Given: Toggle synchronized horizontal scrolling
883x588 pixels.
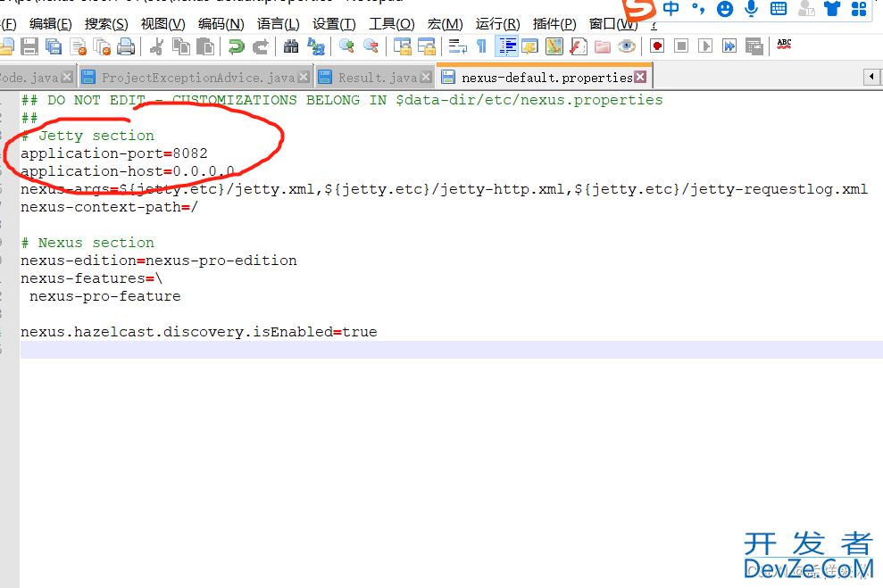Looking at the screenshot, I should 426,46.
